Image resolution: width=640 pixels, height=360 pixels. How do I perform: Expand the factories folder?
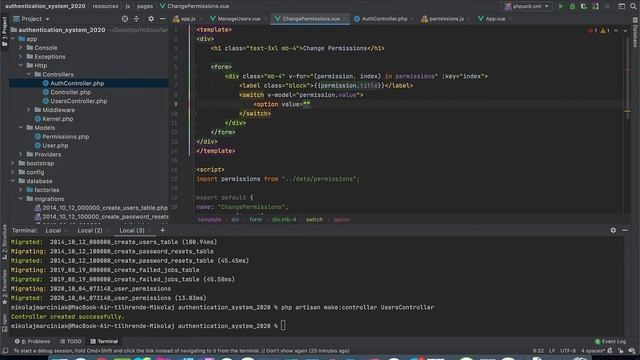tap(21, 190)
